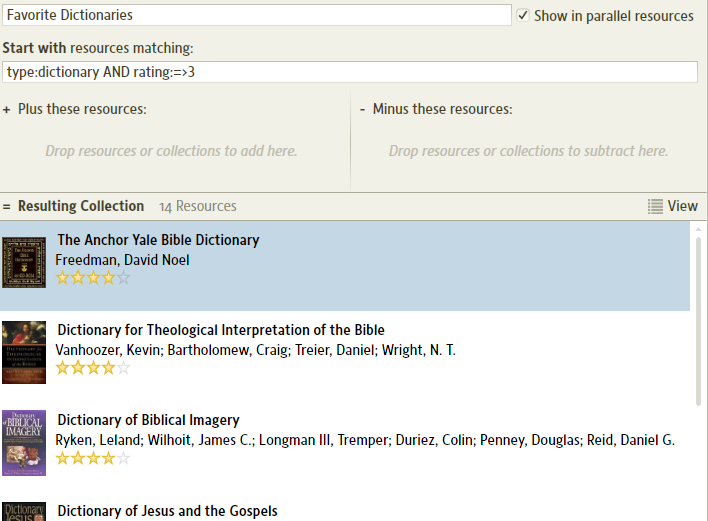The image size is (708, 521).
Task: Open the Anchor Yale Bible Dictionary cover thumbnail
Action: pos(24,262)
